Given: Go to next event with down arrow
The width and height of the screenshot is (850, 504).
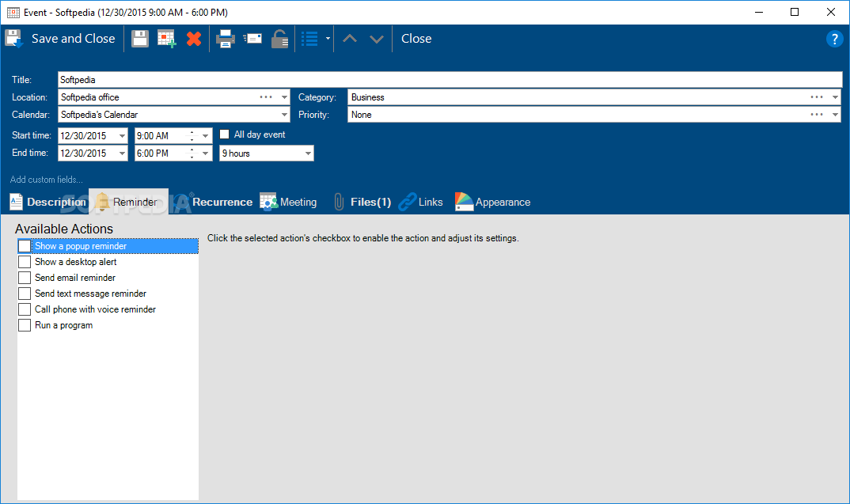Looking at the screenshot, I should (376, 39).
